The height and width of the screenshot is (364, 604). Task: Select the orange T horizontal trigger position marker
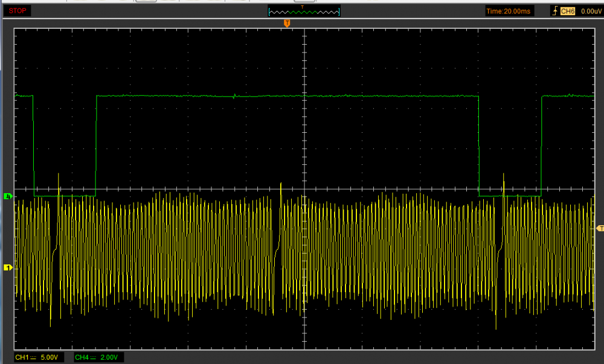[x=287, y=23]
